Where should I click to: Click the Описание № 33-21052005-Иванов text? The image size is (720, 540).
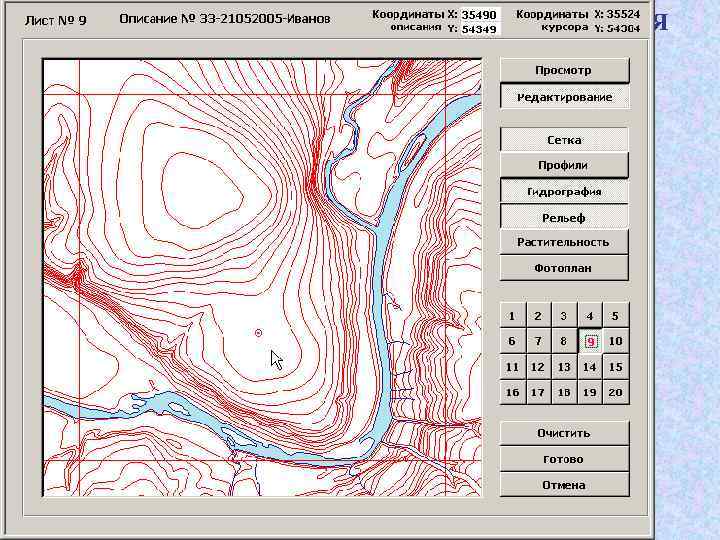225,19
